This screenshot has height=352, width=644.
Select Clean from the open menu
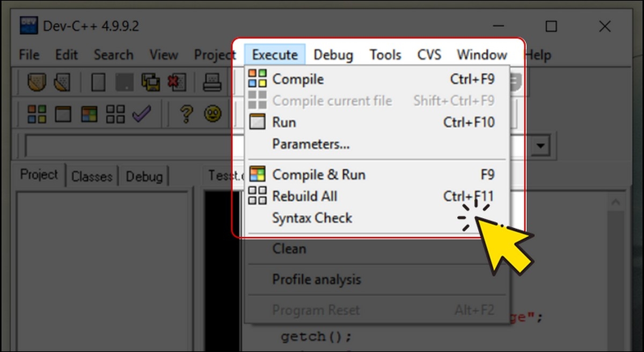tap(289, 248)
